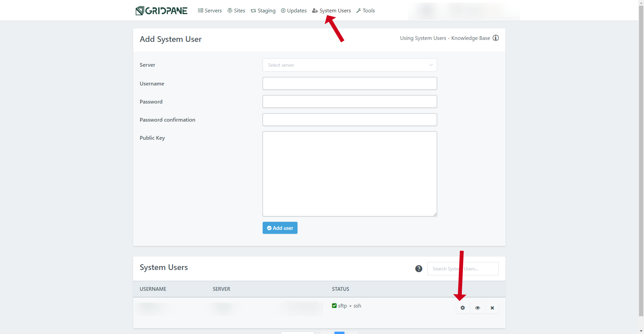Open the Select server dropdown
This screenshot has width=644, height=334.
(x=345, y=65)
